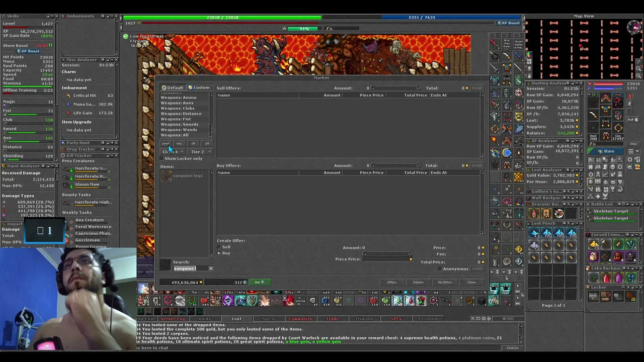Select Weapons: Swords category
Screen dimensions: 644x362
tap(180, 124)
